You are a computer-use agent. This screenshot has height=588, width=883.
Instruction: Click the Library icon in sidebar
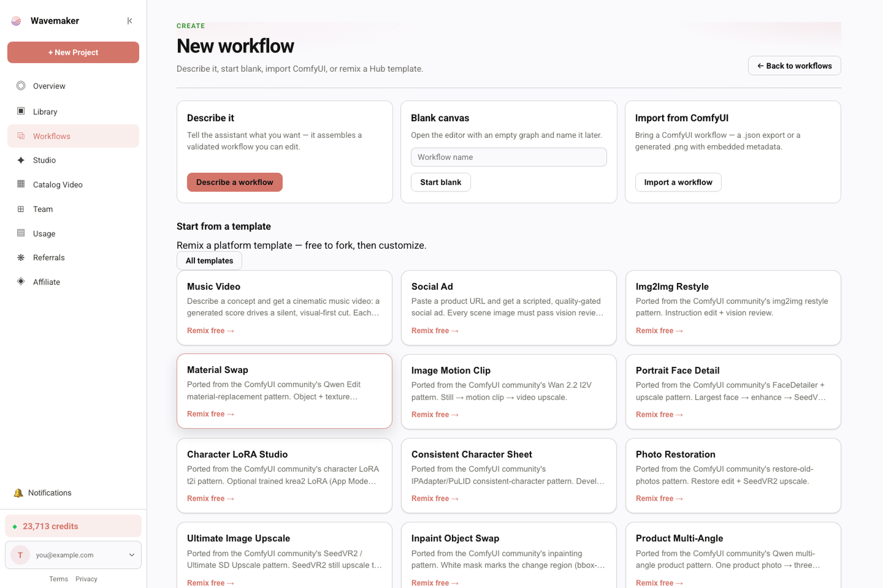click(x=21, y=111)
